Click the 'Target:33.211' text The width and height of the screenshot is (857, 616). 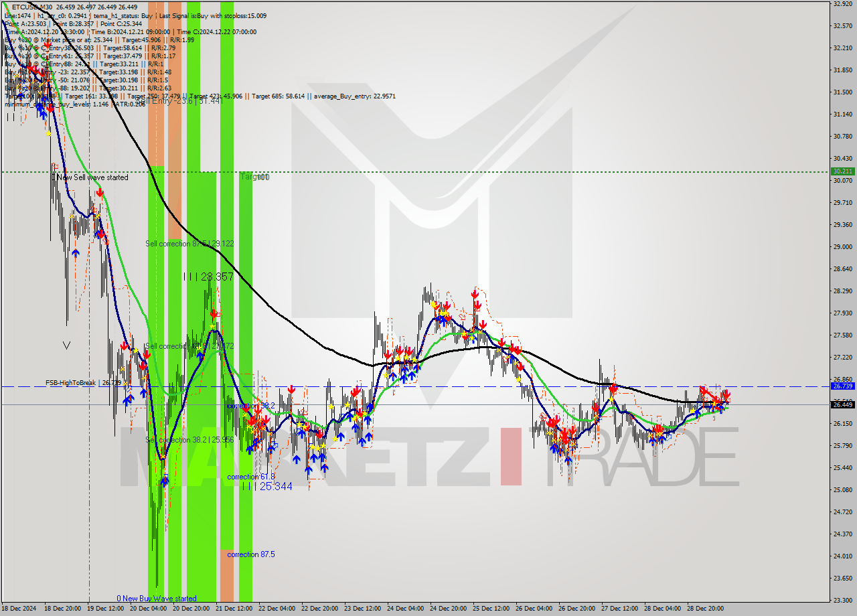(121, 64)
